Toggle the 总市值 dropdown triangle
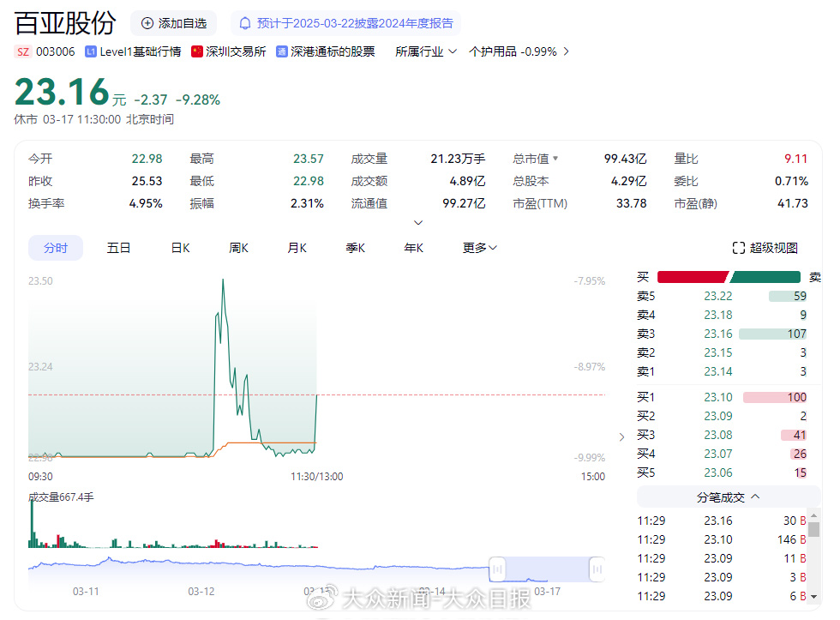This screenshot has width=840, height=620. (x=555, y=158)
